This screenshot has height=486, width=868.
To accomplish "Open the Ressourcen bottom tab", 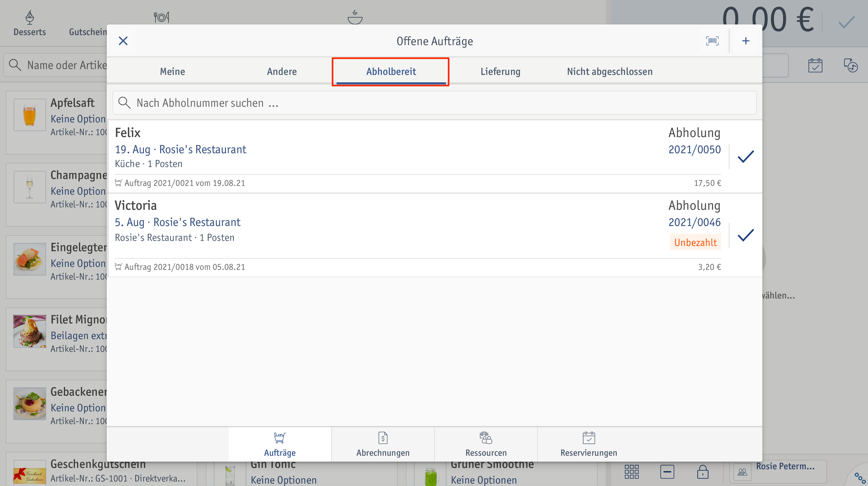I will pos(486,445).
